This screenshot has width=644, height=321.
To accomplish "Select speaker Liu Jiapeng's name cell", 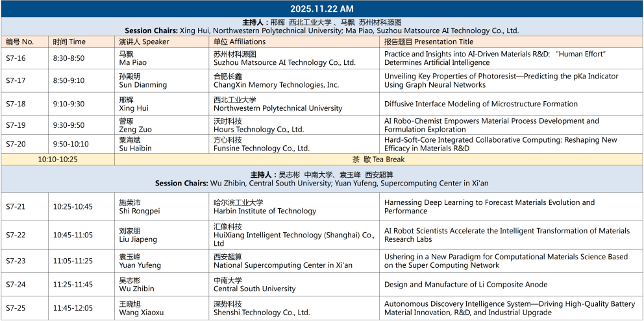I will click(x=138, y=235).
